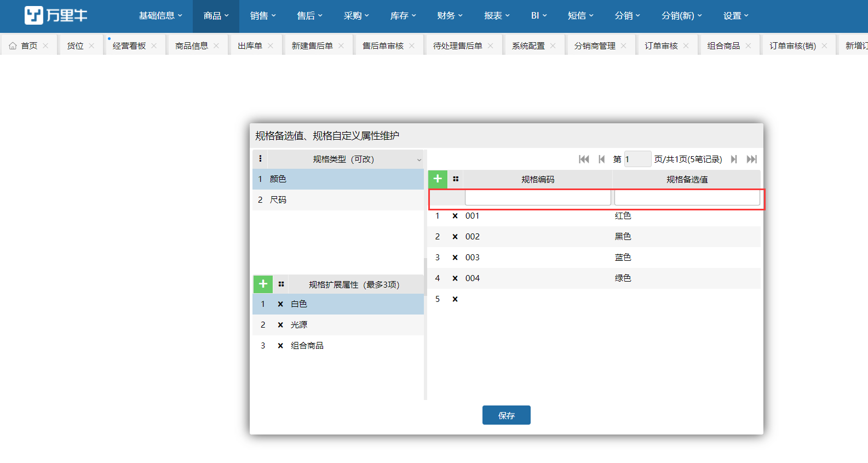Go to the previous page
Image resolution: width=868 pixels, height=463 pixels.
602,159
